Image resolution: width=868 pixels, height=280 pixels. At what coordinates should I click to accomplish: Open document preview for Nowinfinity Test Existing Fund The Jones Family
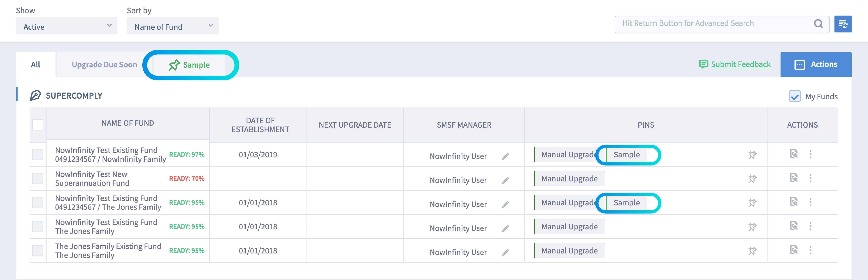coord(794,226)
